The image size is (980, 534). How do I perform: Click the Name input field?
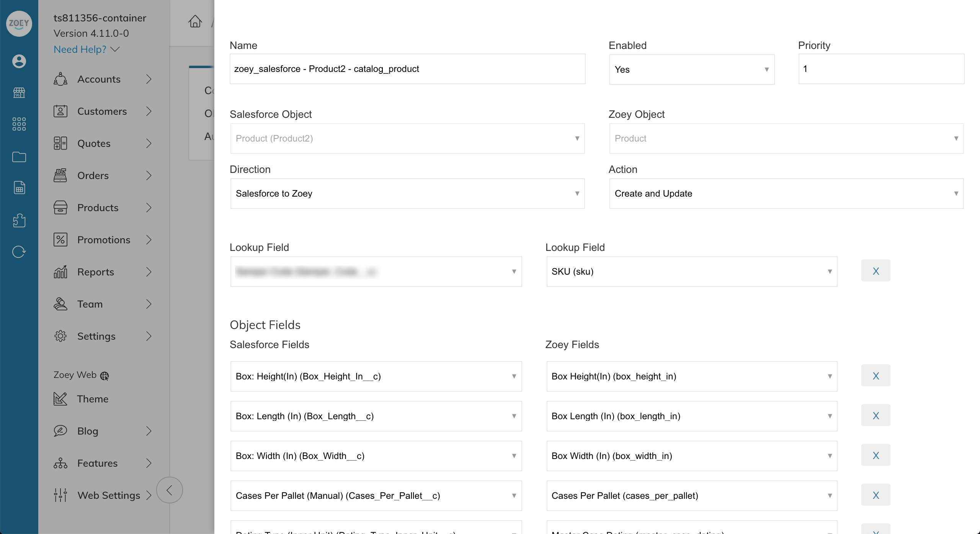pos(407,69)
